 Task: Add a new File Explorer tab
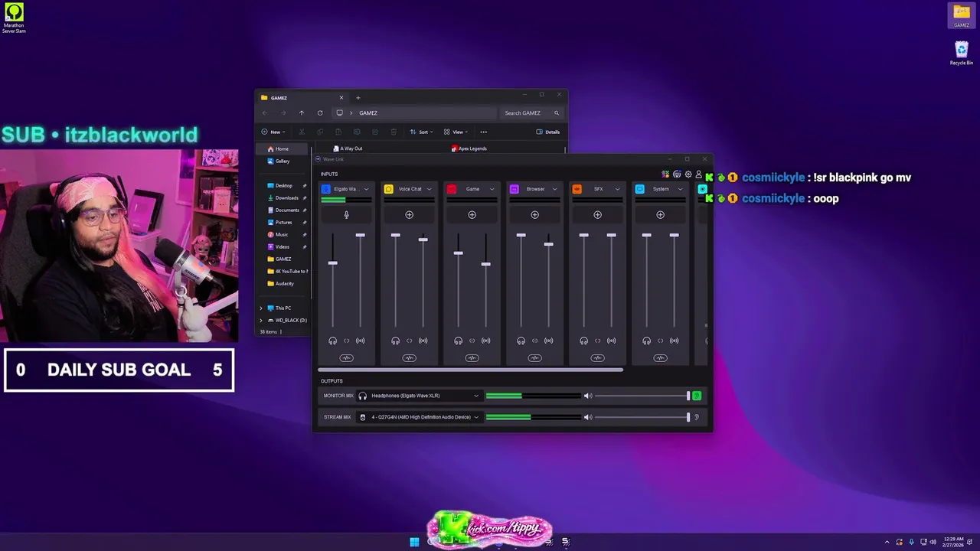click(x=358, y=98)
